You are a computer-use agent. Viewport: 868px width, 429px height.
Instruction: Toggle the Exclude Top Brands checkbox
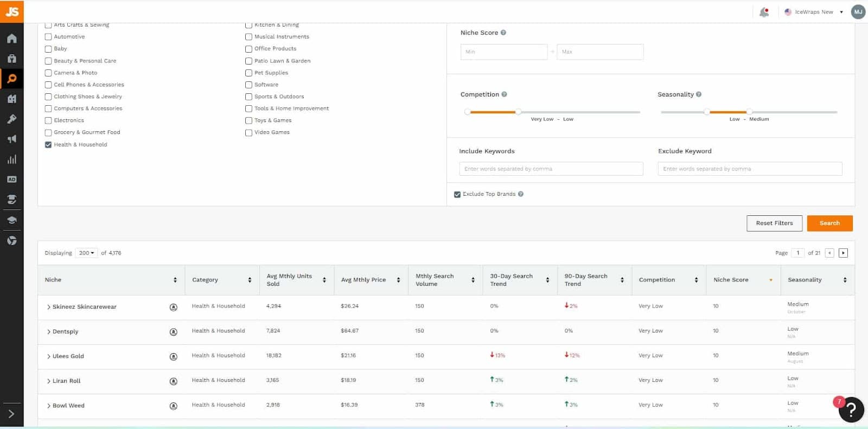(x=457, y=194)
